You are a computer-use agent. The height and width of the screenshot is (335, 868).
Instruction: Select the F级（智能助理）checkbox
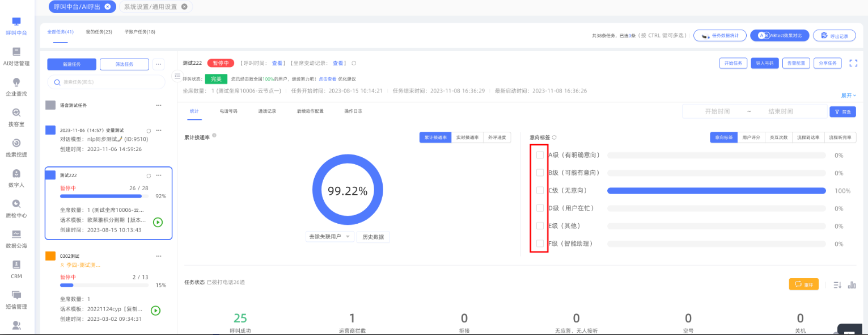[x=540, y=244]
